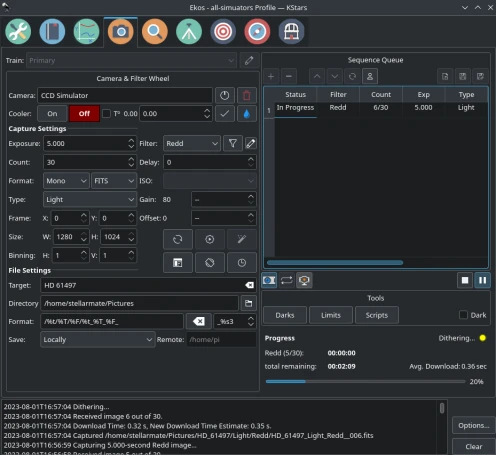Adjust the Exposure 5.000 spinner arrows
The width and height of the screenshot is (496, 455).
coord(131,144)
